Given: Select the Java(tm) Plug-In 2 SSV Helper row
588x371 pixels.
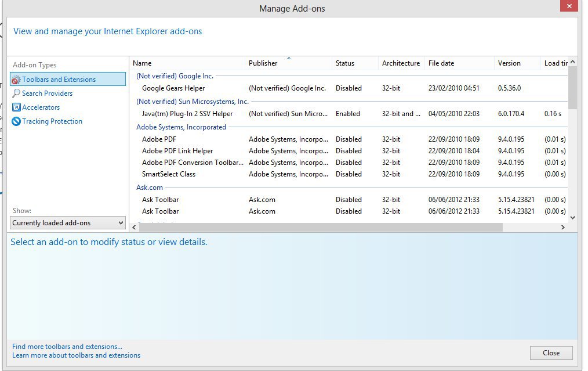Looking at the screenshot, I should (349, 114).
